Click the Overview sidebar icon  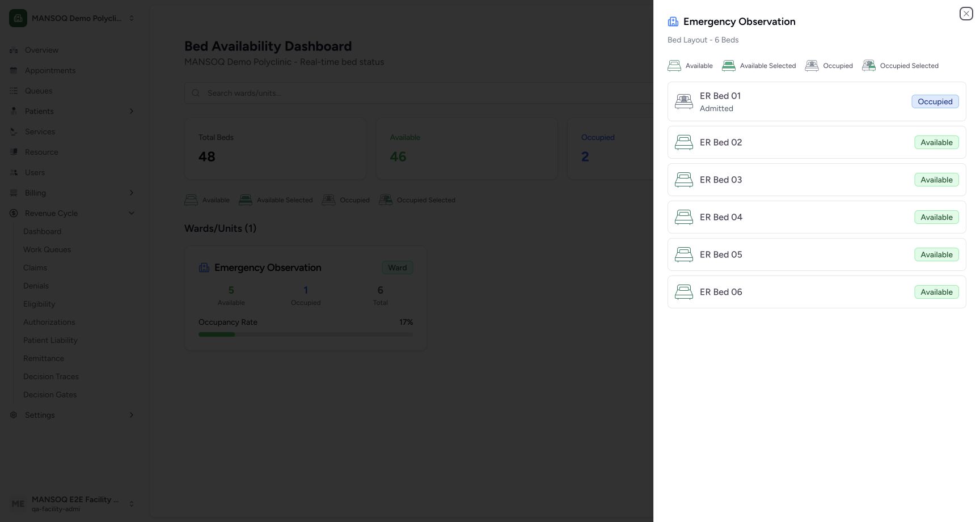(x=14, y=50)
